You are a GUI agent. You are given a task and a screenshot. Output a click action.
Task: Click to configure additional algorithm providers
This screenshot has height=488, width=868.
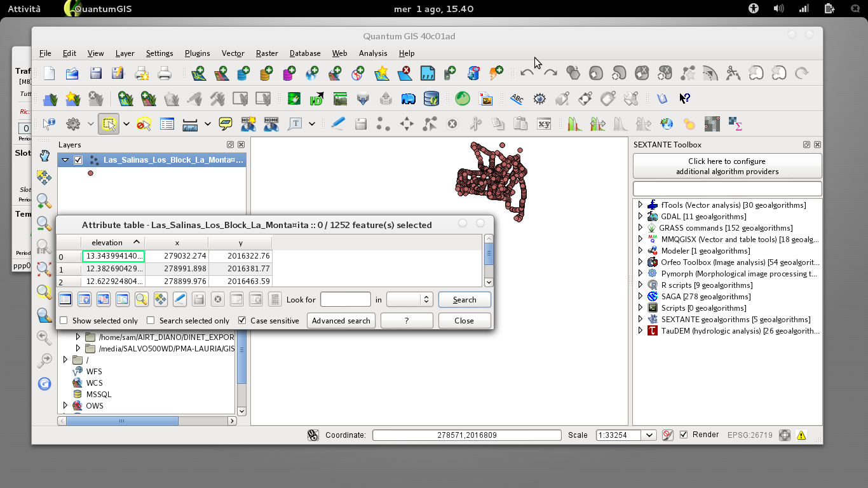[x=727, y=166]
